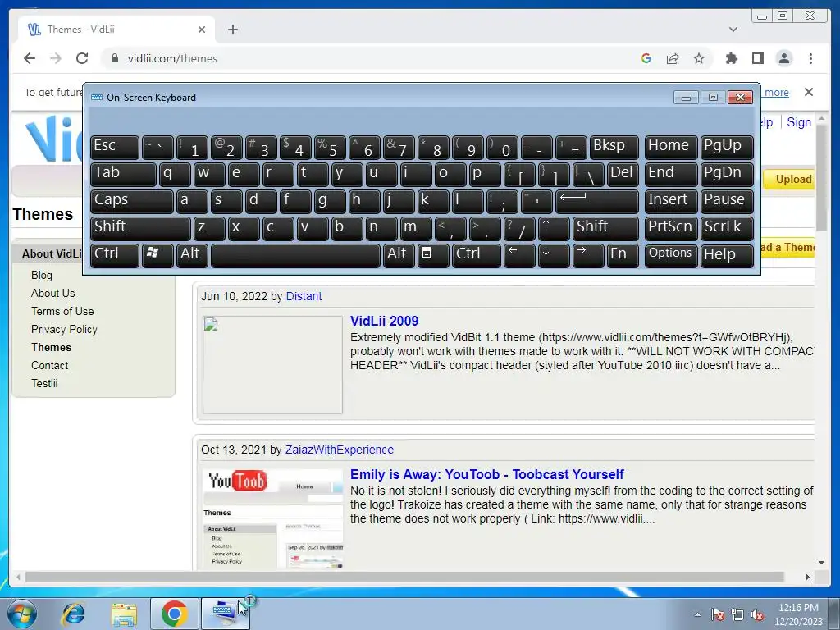Go back in Chrome history
Screen dimensions: 840x630
click(30, 58)
